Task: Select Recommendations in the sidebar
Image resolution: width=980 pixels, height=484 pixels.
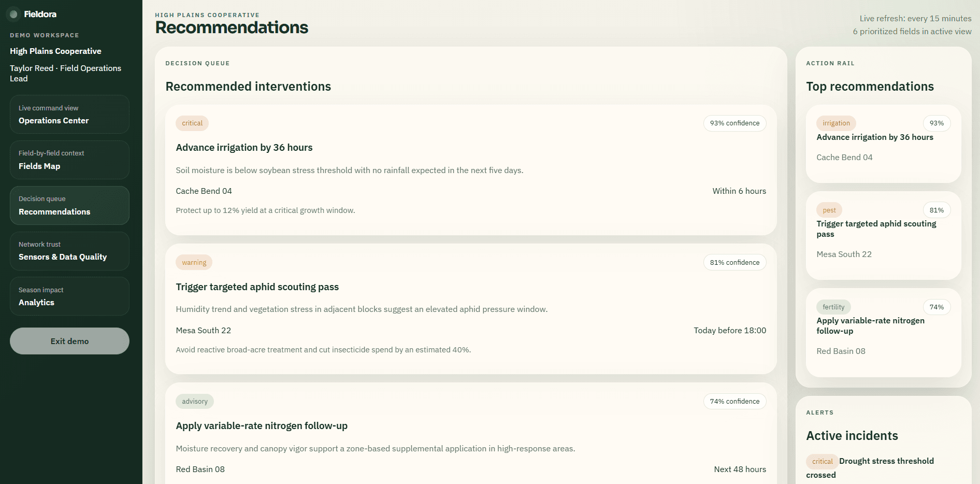Action: [69, 205]
